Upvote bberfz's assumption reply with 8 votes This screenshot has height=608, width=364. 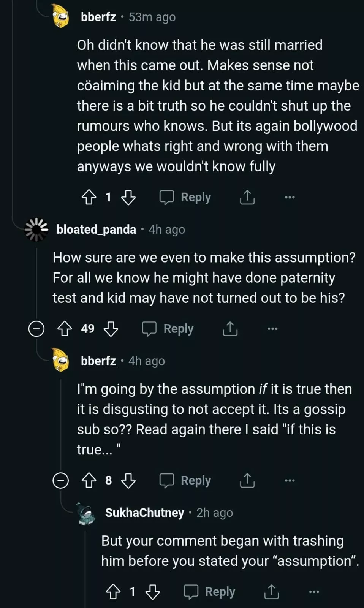pos(89,481)
